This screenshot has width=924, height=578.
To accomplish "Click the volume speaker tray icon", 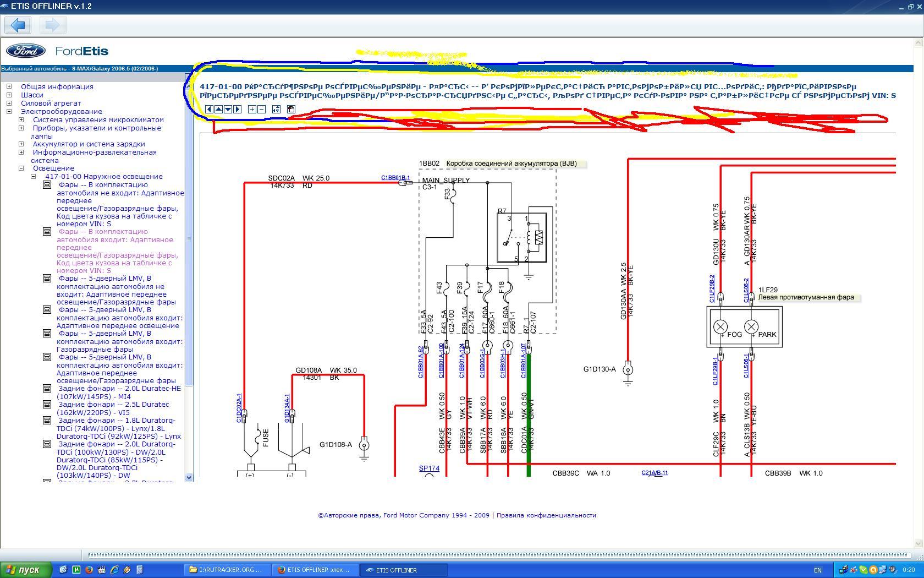I will (892, 570).
